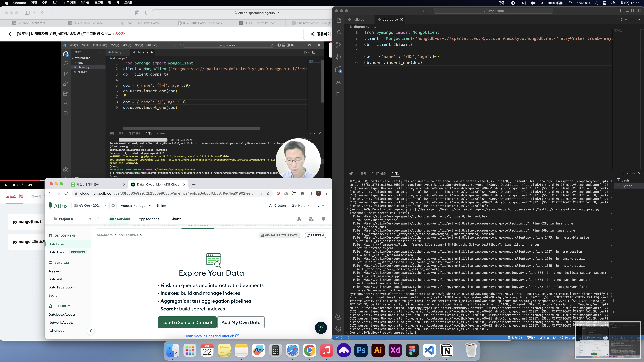Click REFRESH button in Atlas collections
The width and height of the screenshot is (644, 362).
tap(315, 235)
